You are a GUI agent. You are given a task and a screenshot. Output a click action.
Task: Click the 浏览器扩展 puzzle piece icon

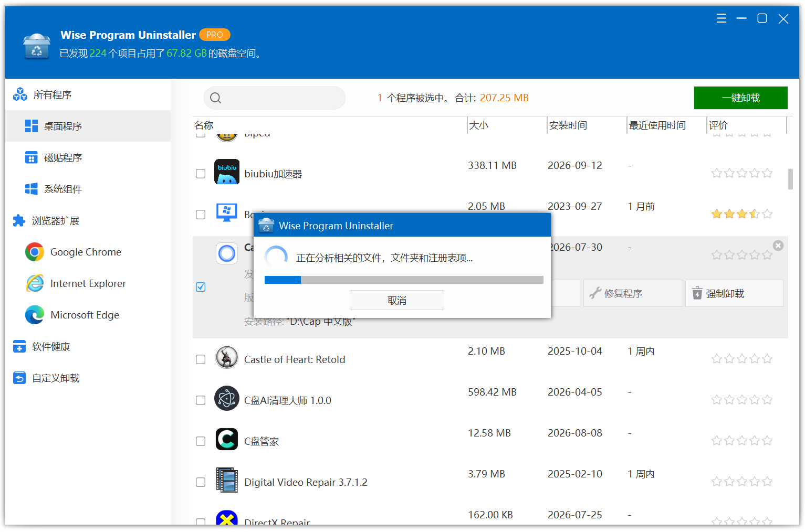coord(19,220)
